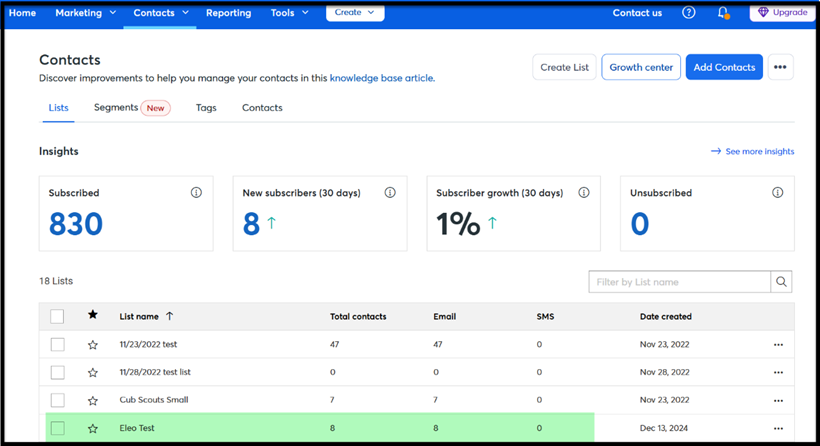This screenshot has width=820, height=446.
Task: Click See more insights
Action: coord(753,151)
